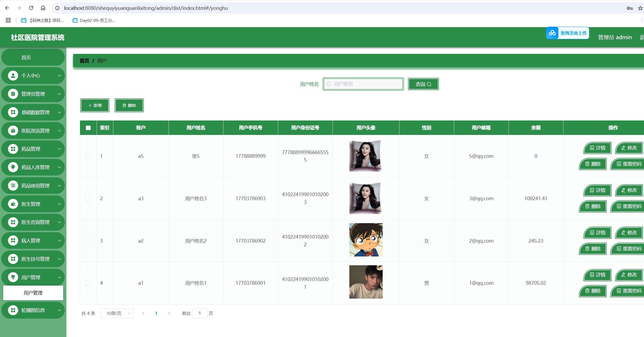644x337 pixels.
Task: Check the row checkbox for account a2
Action: click(87, 241)
